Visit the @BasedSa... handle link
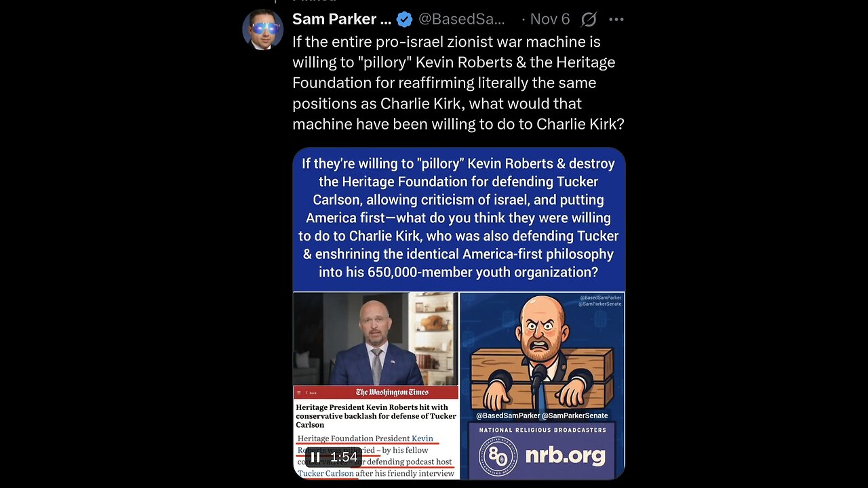868x488 pixels. 461,19
